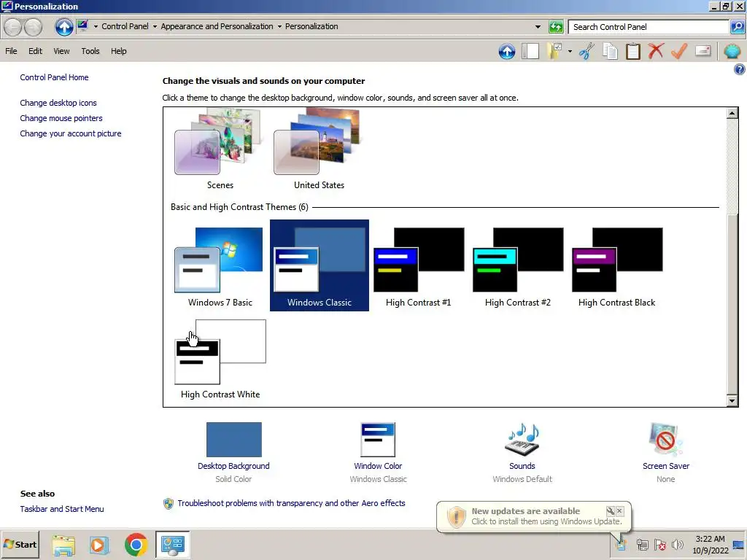Click the Copy pages icon

[x=611, y=51]
